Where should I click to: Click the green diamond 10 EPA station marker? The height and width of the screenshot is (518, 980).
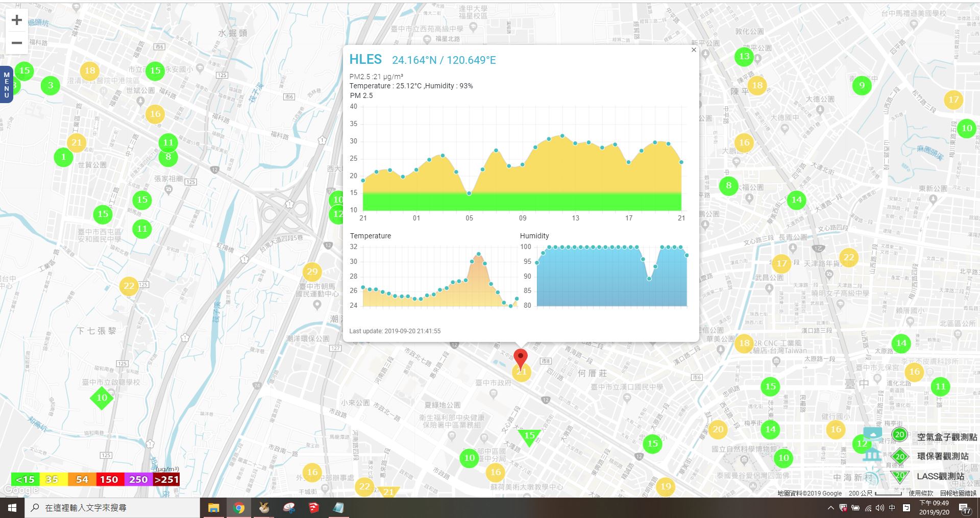point(102,398)
